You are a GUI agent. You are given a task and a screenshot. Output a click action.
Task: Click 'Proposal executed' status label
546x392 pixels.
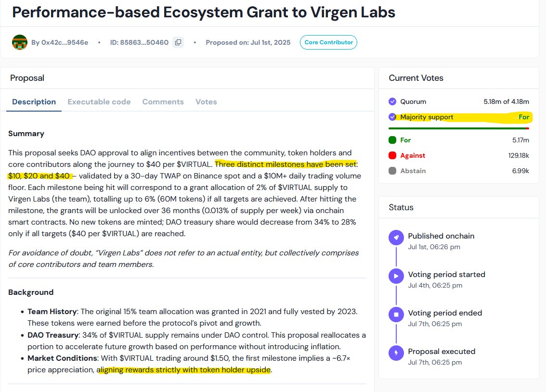click(442, 351)
